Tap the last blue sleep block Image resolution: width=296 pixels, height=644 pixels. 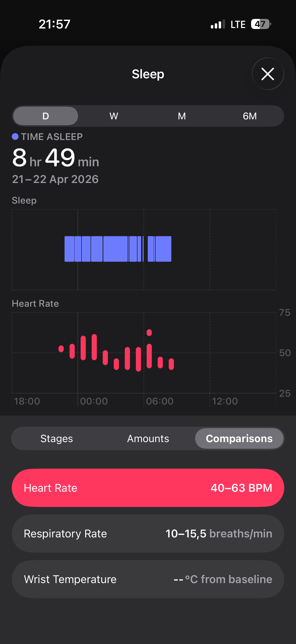pos(163,249)
